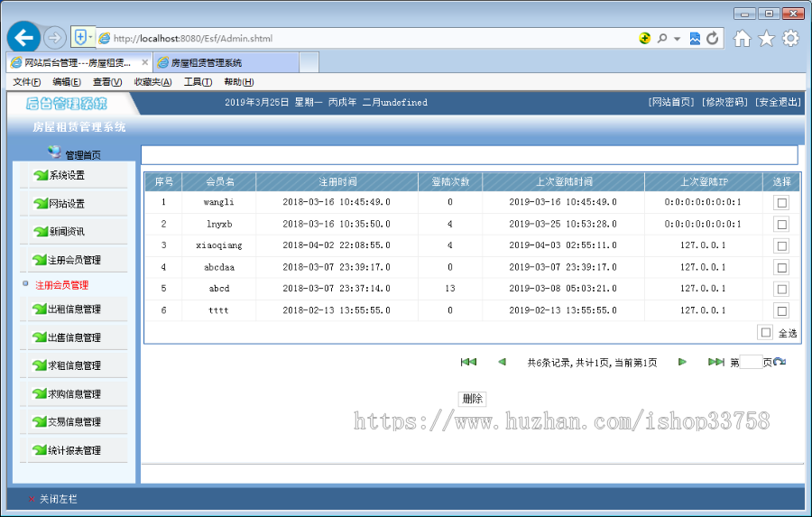812x517 pixels.
Task: Open the 编辑(E) menu
Action: [x=67, y=82]
